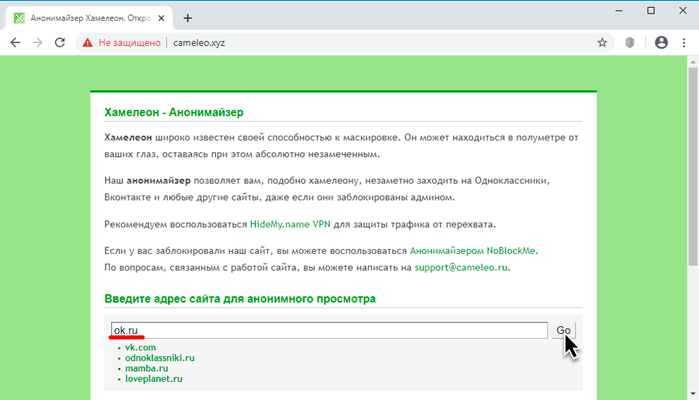This screenshot has width=699, height=400.
Task: Open the shield extension icon
Action: click(629, 43)
